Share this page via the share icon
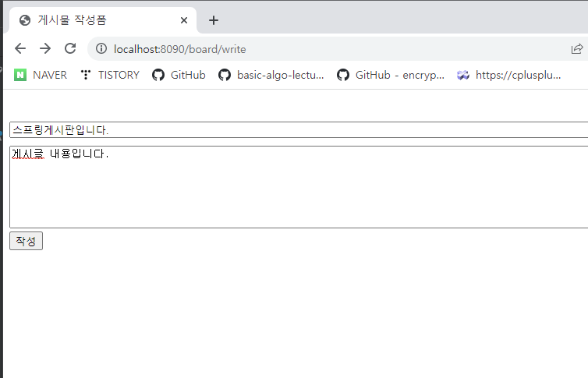The width and height of the screenshot is (588, 378). tap(577, 49)
